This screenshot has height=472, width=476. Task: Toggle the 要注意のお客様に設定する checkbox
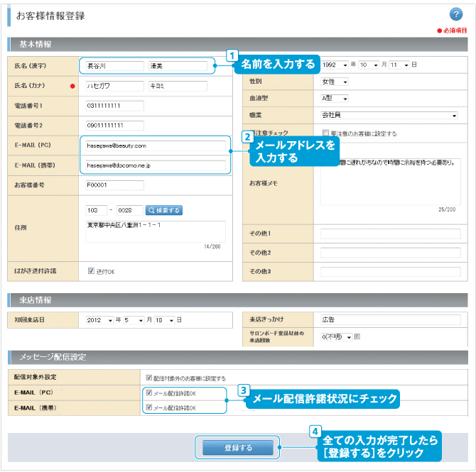(x=326, y=133)
